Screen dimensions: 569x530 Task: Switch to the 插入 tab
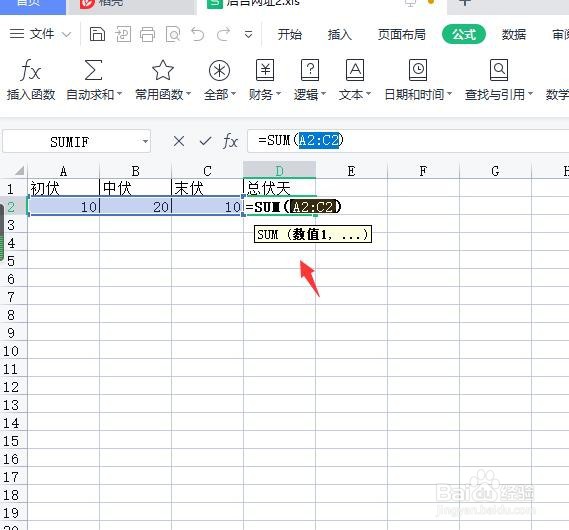[340, 34]
